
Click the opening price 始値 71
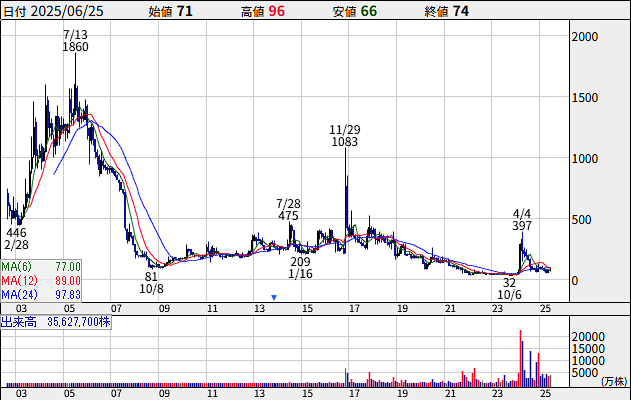171,11
